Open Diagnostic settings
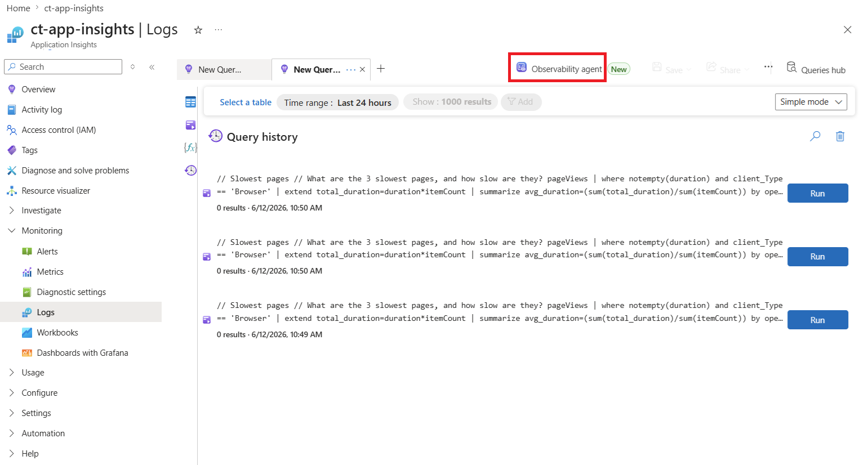 click(x=71, y=292)
